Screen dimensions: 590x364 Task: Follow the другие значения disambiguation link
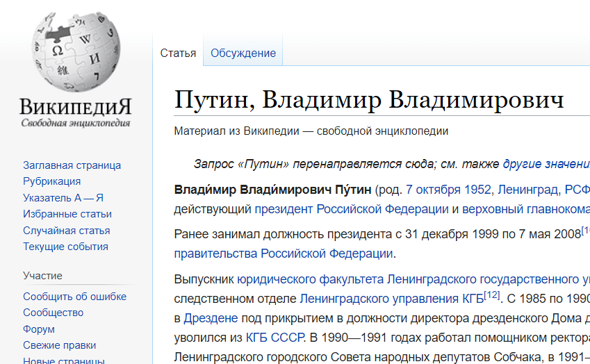pos(546,164)
